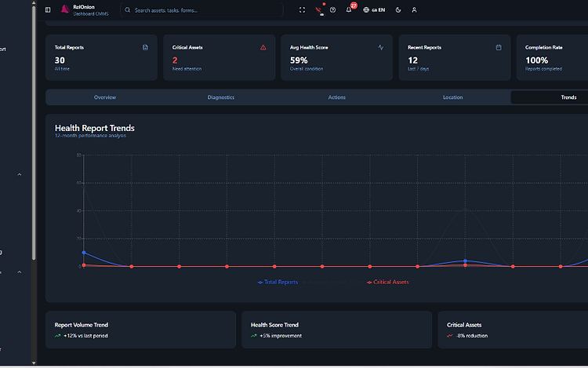Switch to the Location tab
Viewport: 588px width, 368px height.
452,97
